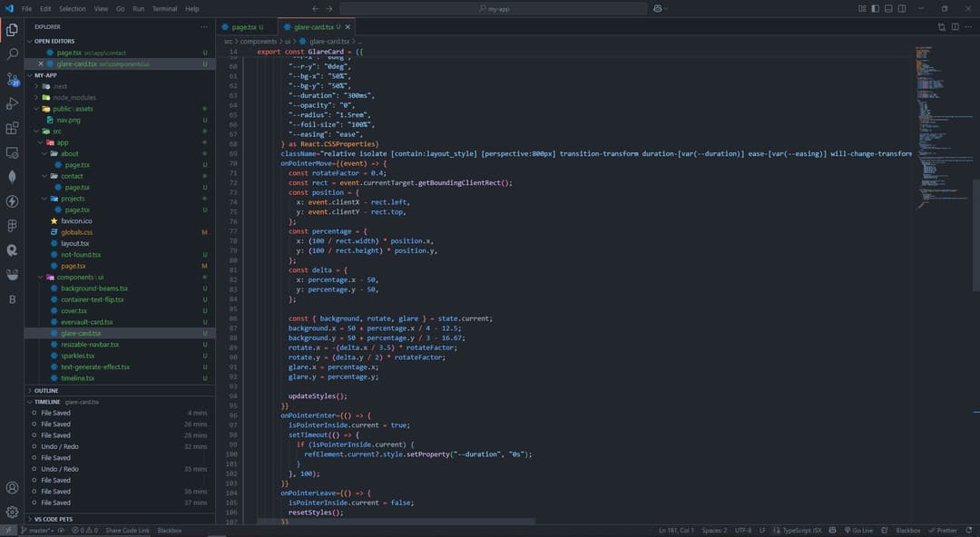Open the Manage gear icon
Image resolution: width=980 pixels, height=537 pixels.
point(12,512)
